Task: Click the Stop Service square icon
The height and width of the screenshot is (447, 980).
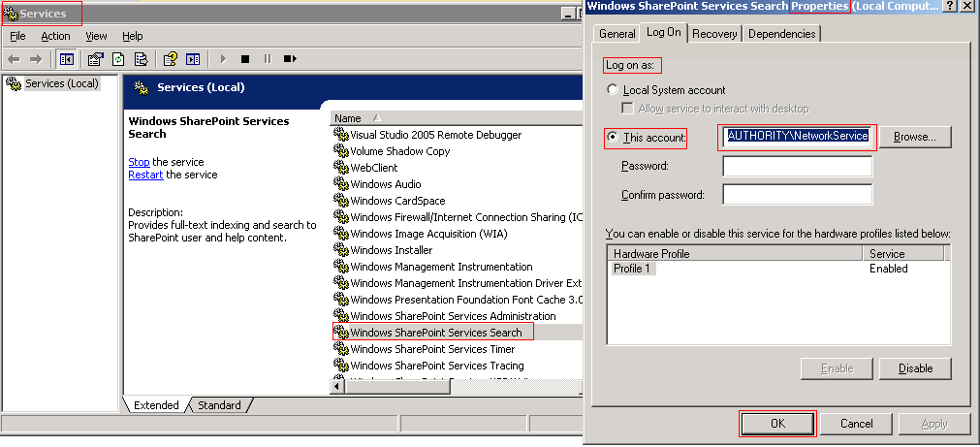Action: pyautogui.click(x=245, y=59)
